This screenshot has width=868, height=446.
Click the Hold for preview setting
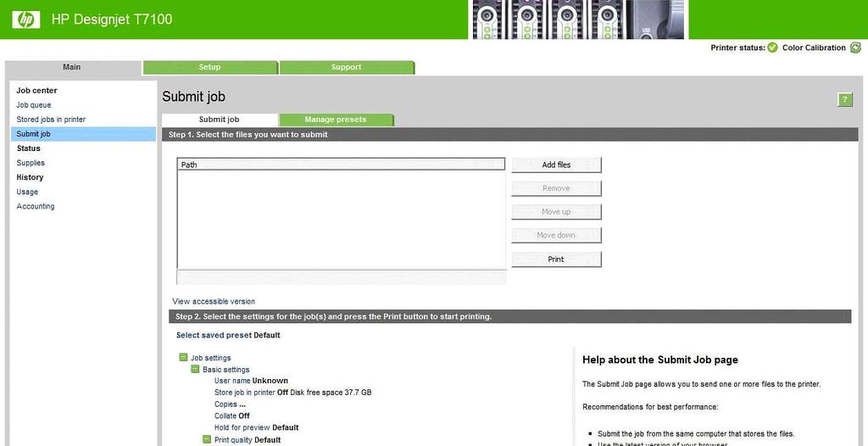point(256,427)
